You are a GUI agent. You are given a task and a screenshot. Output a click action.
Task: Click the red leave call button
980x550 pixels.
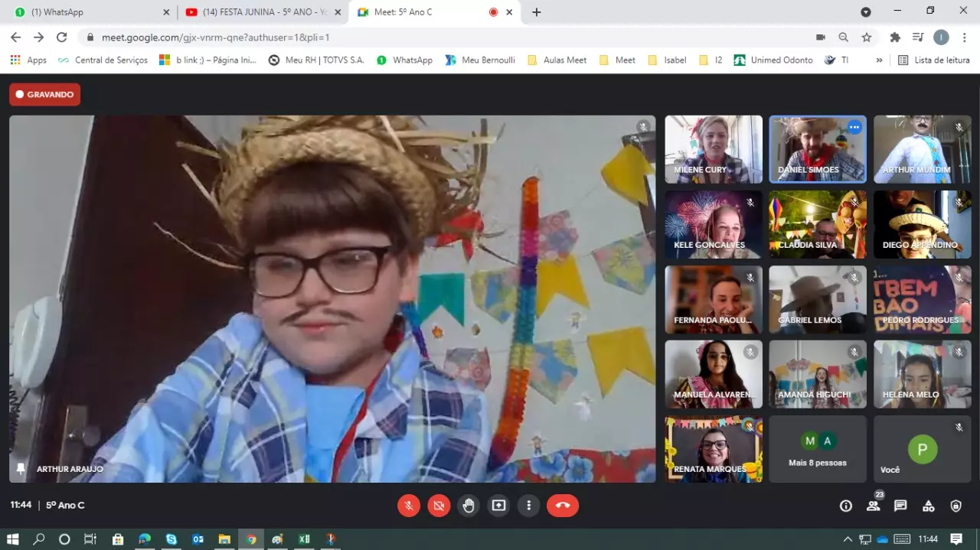[562, 506]
